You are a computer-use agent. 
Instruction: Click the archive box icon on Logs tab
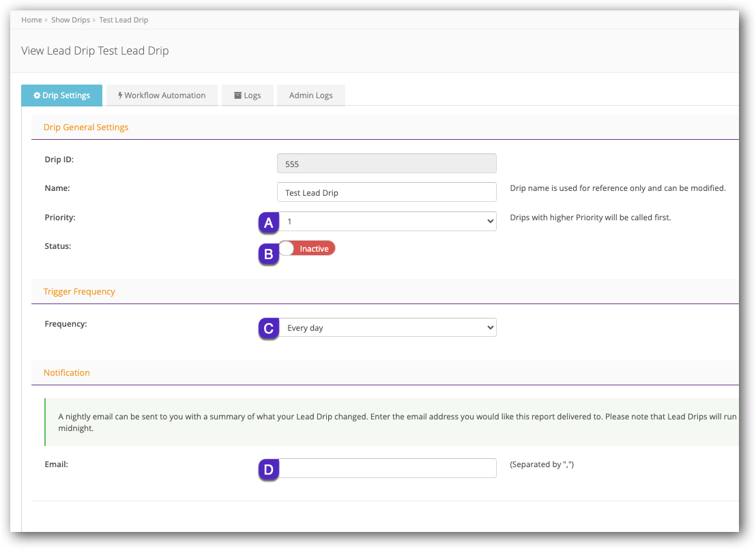click(x=237, y=95)
